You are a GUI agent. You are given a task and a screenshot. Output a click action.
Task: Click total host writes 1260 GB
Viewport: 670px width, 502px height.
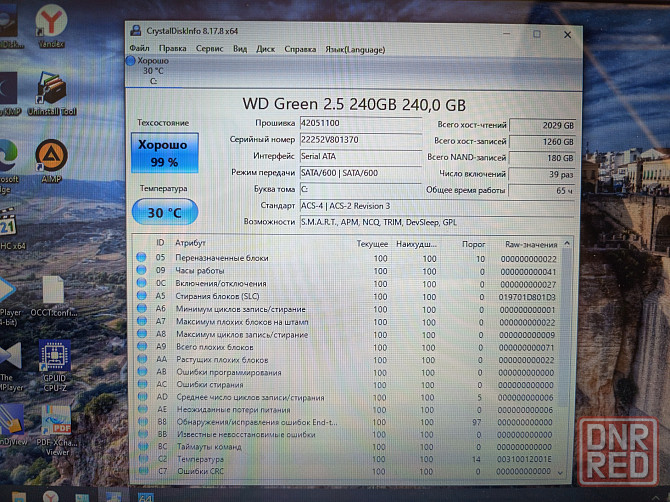click(x=542, y=142)
